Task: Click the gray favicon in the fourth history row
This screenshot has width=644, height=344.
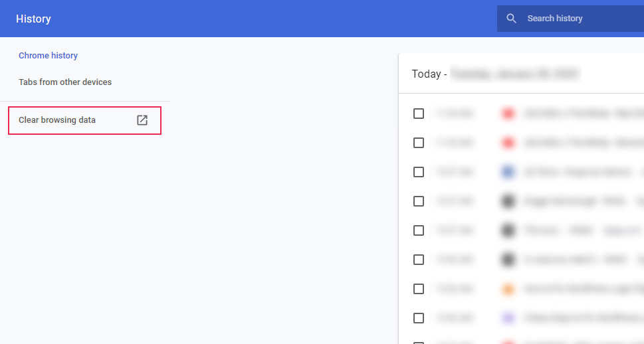Action: pos(508,201)
